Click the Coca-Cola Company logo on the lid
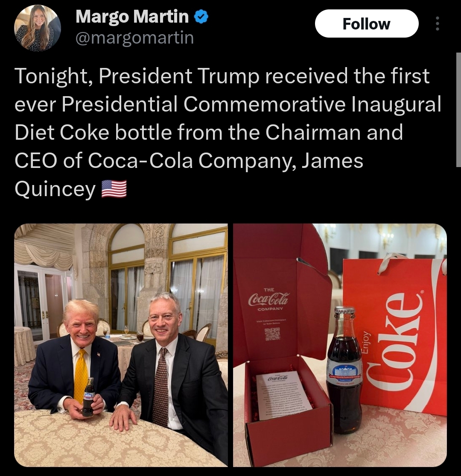This screenshot has width=461, height=476. [269, 299]
